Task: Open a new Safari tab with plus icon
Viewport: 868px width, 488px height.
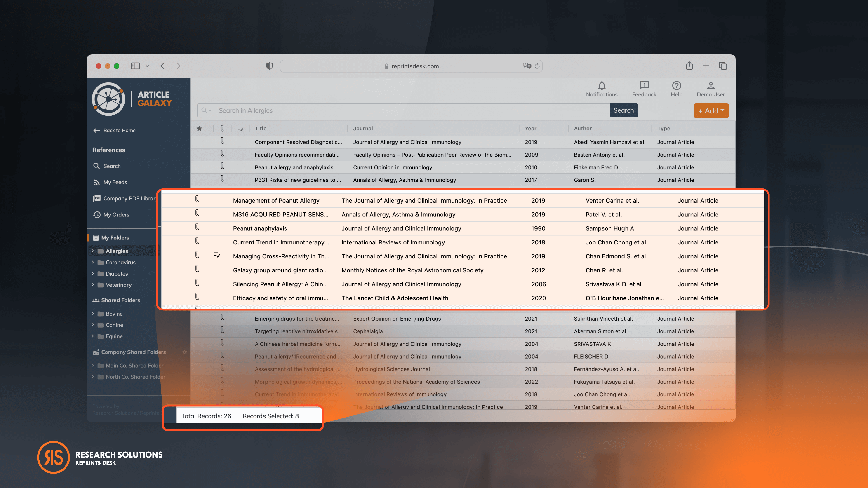Action: click(x=706, y=66)
